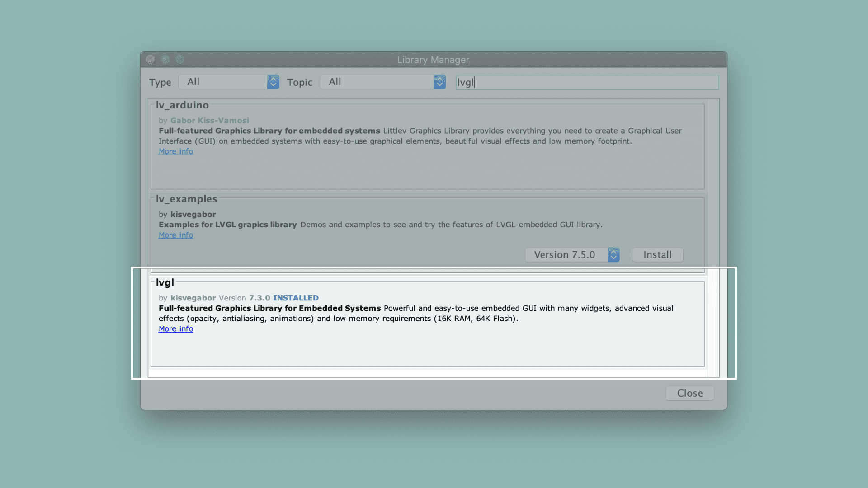This screenshot has height=488, width=868.
Task: Select the lv_examples library entry
Action: point(344,253)
